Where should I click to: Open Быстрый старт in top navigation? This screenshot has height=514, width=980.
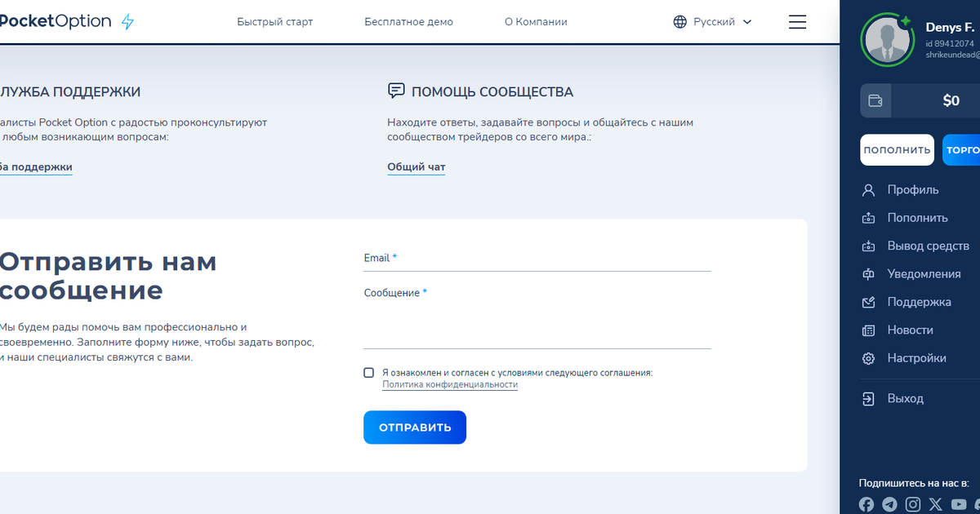pos(275,22)
